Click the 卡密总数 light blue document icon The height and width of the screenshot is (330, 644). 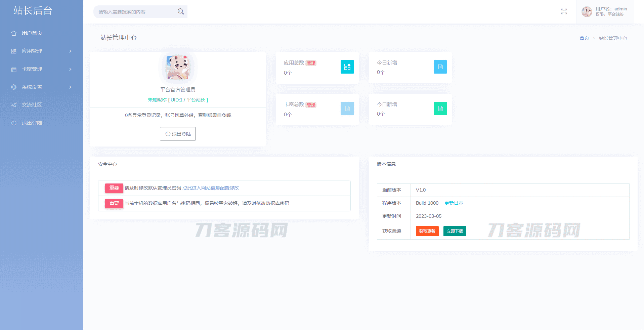347,109
